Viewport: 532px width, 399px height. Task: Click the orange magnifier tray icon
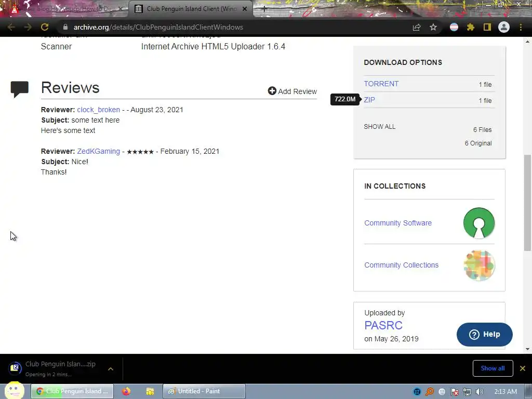click(430, 392)
